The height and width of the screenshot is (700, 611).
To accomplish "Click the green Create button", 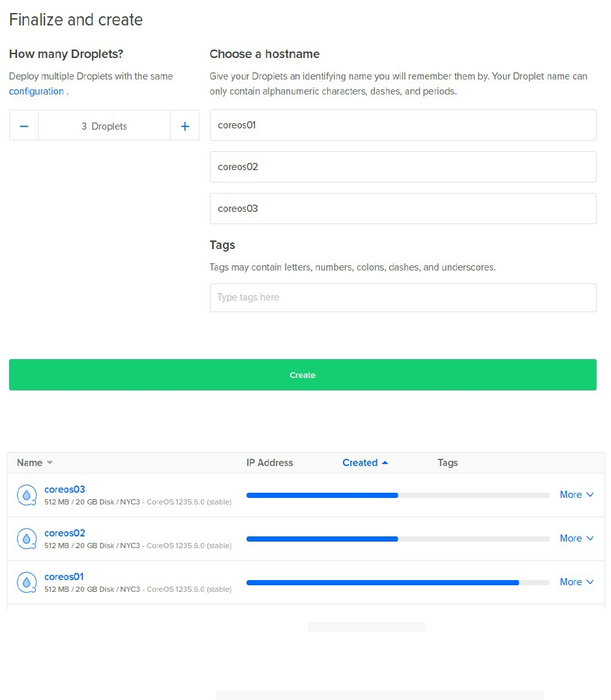I will click(x=303, y=375).
